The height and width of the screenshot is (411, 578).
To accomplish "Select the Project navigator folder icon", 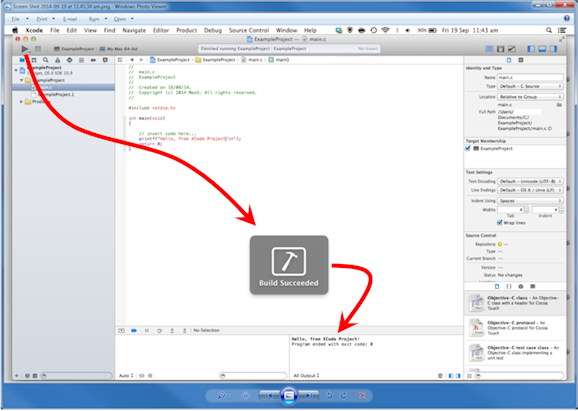I will [x=22, y=60].
